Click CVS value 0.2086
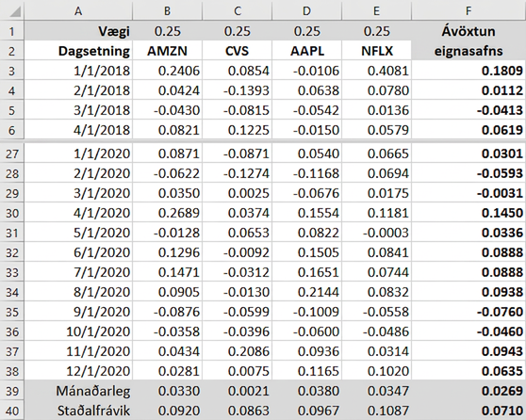This screenshot has height=420, width=526. 237,351
